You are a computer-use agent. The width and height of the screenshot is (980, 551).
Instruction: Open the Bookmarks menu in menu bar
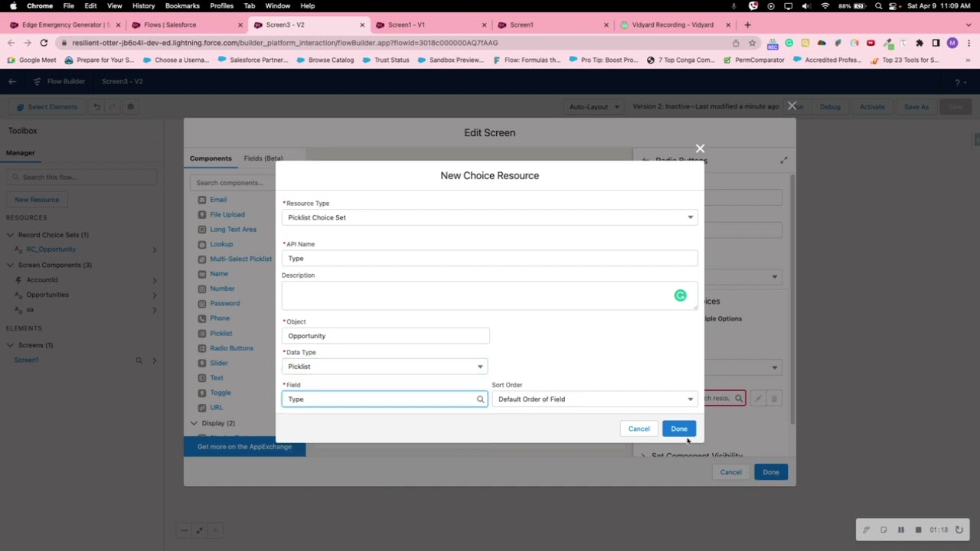182,5
